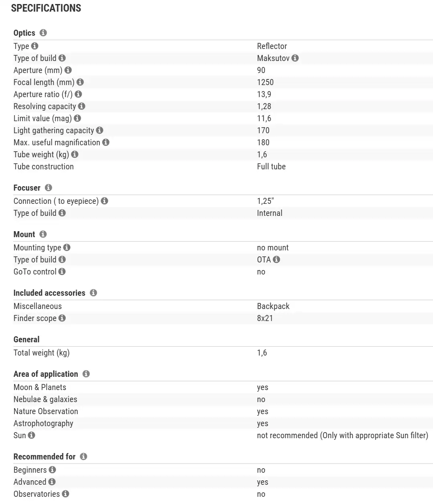Click info icon beside Light gathering capacity
Viewport: 433px width, 504px height.
click(100, 130)
